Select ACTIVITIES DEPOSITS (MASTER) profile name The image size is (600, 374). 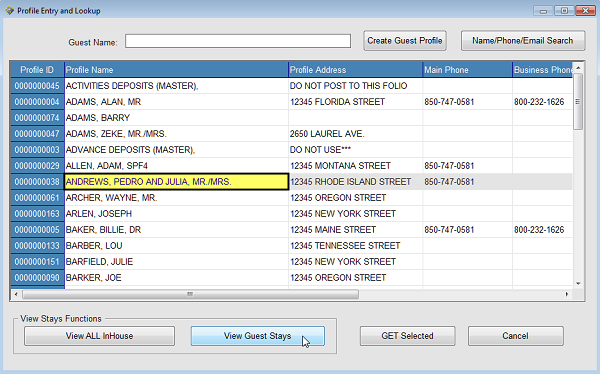[x=176, y=86]
